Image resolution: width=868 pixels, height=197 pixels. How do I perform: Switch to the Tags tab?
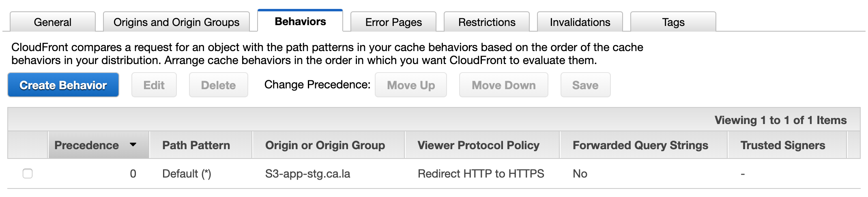(673, 22)
